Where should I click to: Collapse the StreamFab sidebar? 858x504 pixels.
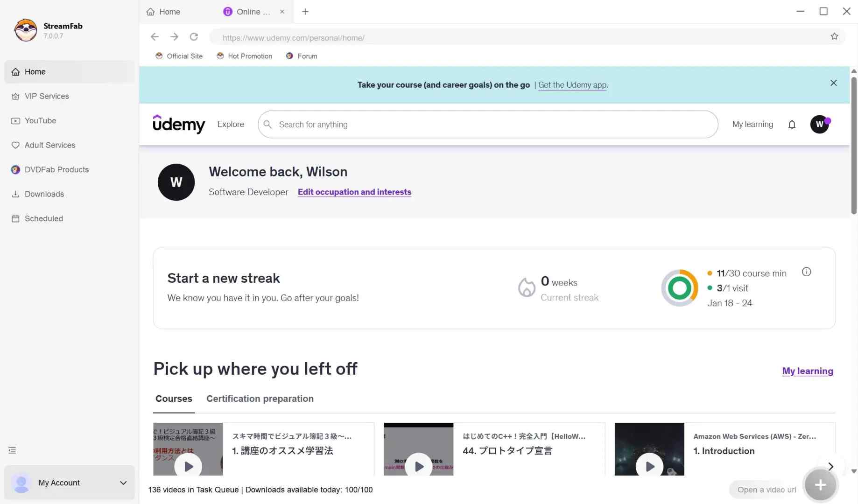pos(12,450)
